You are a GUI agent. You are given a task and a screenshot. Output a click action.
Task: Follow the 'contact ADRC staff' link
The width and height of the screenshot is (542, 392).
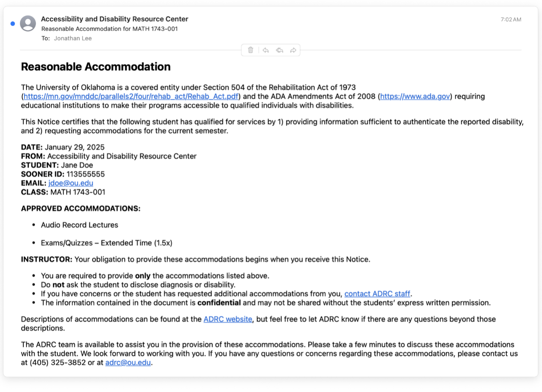pos(377,294)
